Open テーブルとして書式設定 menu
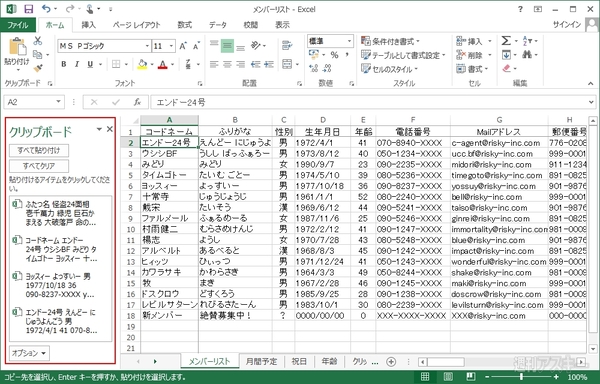 [404, 55]
